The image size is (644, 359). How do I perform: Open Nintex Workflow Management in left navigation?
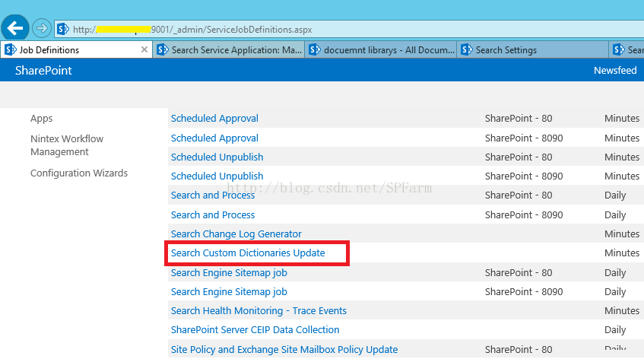(67, 145)
